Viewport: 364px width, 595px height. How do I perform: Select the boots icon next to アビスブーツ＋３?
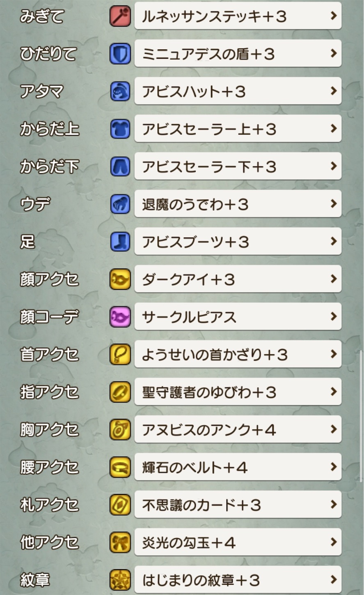click(120, 242)
